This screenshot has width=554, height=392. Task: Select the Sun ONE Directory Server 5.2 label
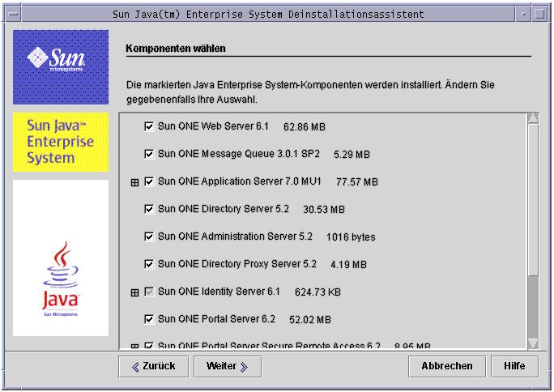[x=224, y=209]
